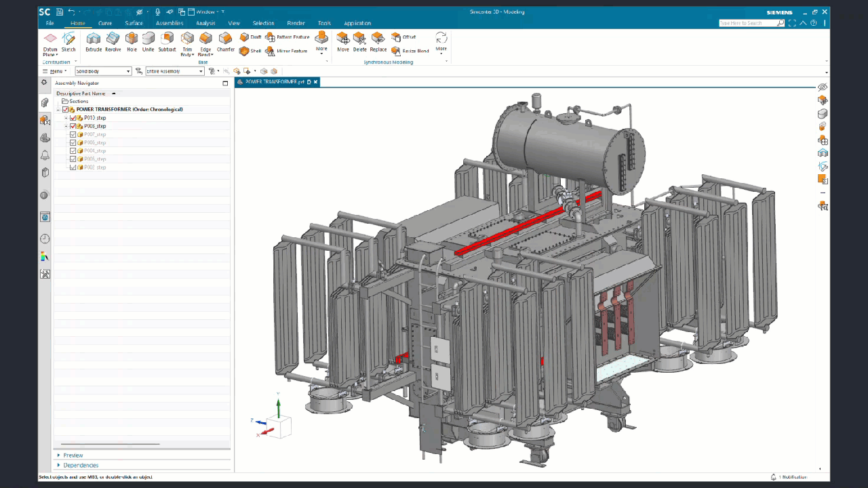Viewport: 868px width, 488px height.
Task: Start a new Sketch
Action: coord(68,40)
